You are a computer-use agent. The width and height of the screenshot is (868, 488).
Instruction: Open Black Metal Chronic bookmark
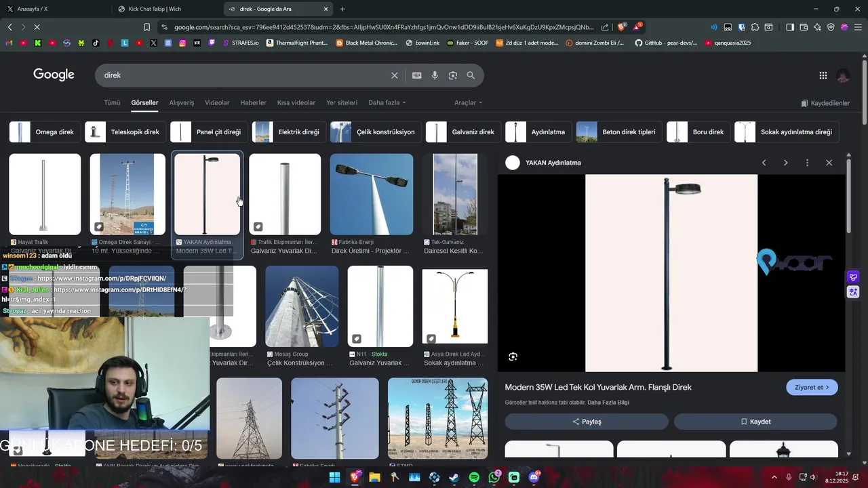(x=367, y=43)
